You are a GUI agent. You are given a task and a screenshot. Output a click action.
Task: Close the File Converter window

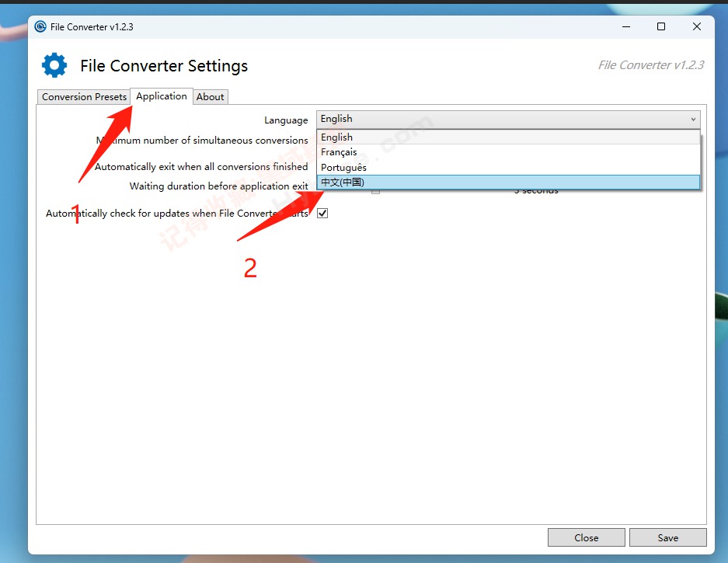(696, 27)
